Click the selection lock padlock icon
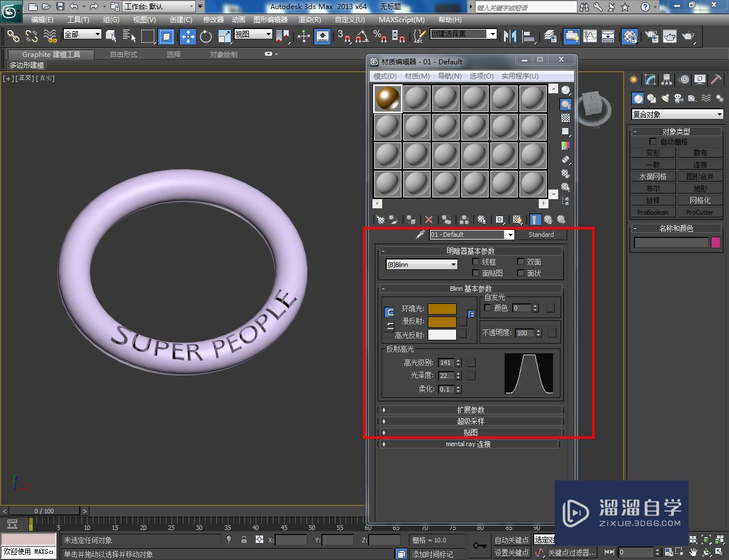Image resolution: width=729 pixels, height=560 pixels. click(244, 540)
